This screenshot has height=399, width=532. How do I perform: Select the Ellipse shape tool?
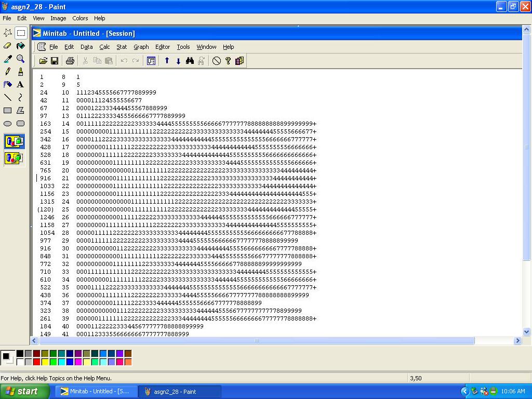coord(8,124)
